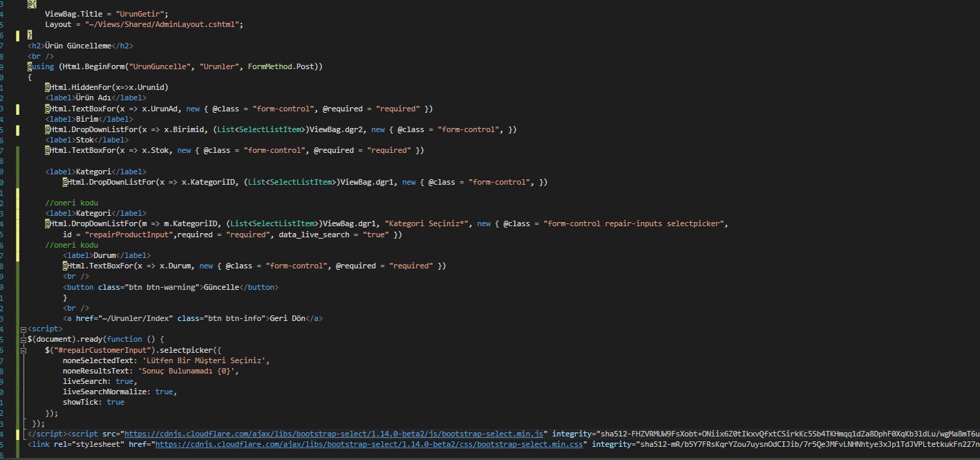980x460 pixels.
Task: Click the "Kategori Seçiniz*" string
Action: (x=428, y=224)
